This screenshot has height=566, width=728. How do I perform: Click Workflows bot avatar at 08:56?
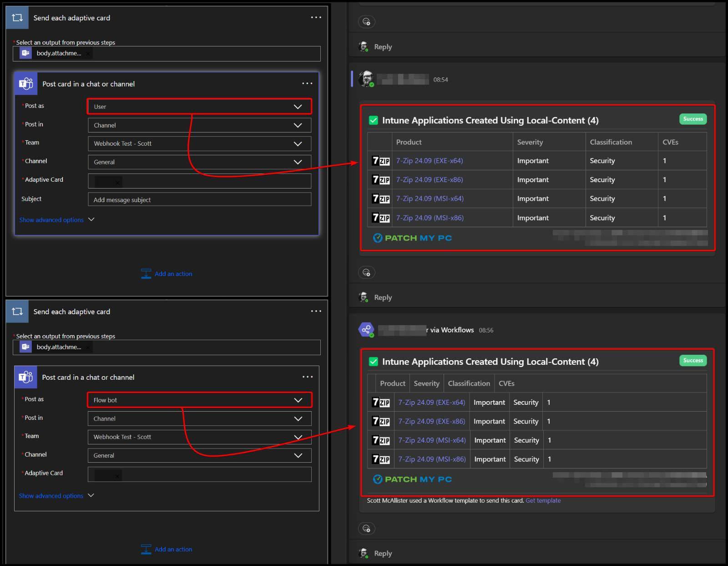(366, 329)
